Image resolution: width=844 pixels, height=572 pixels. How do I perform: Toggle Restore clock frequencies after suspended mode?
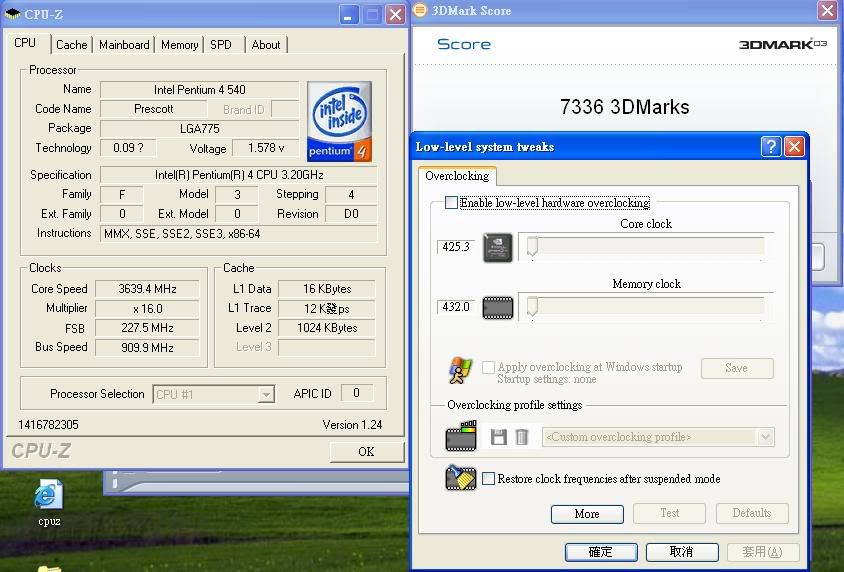[x=488, y=478]
